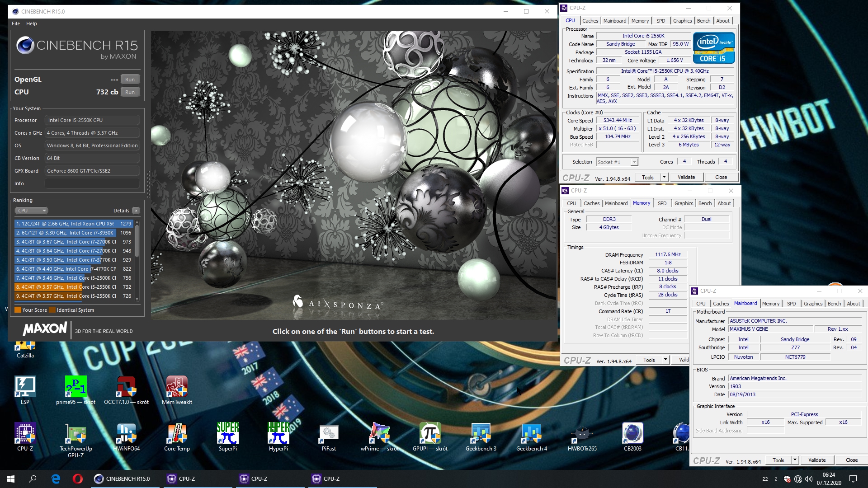Screen dimensions: 868x488
Task: Click Tools button in Memory CPU-Z window
Action: tap(649, 360)
